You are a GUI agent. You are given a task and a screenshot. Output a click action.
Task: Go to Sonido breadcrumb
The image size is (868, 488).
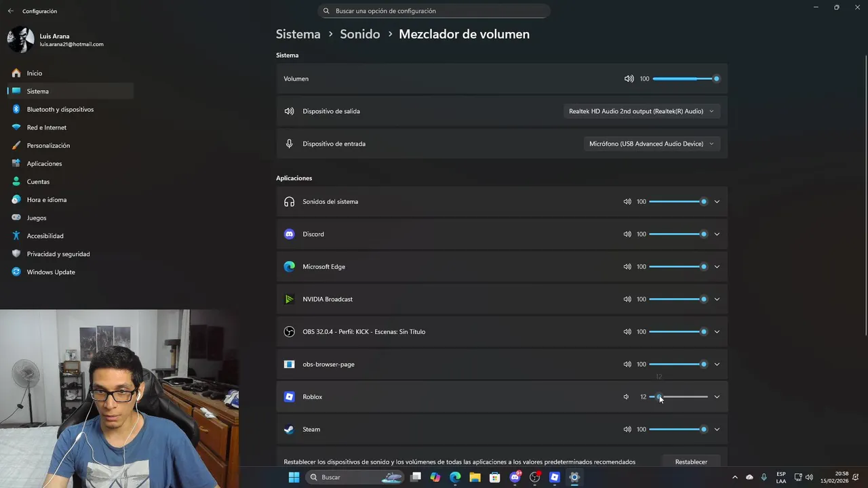tap(359, 34)
